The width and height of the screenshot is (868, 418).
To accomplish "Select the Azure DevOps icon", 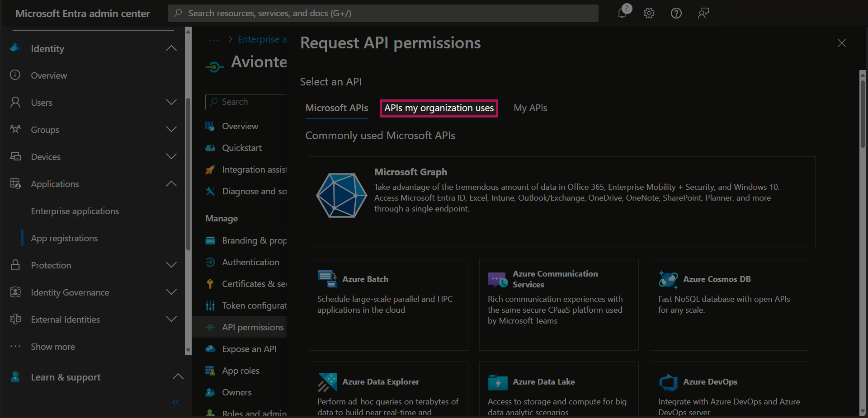I will tap(668, 382).
